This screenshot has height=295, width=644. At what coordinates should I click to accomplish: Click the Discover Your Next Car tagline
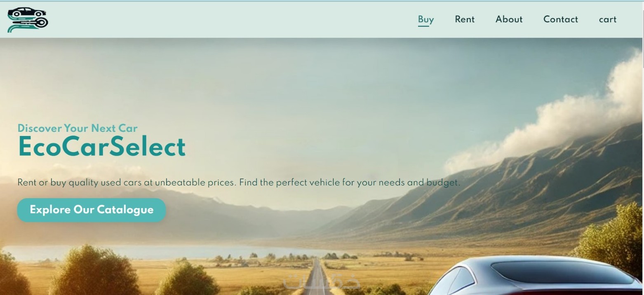click(x=78, y=128)
